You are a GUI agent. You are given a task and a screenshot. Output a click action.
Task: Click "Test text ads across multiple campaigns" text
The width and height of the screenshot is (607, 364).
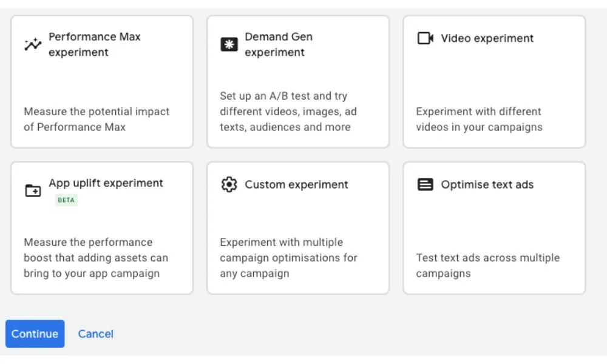[487, 265]
